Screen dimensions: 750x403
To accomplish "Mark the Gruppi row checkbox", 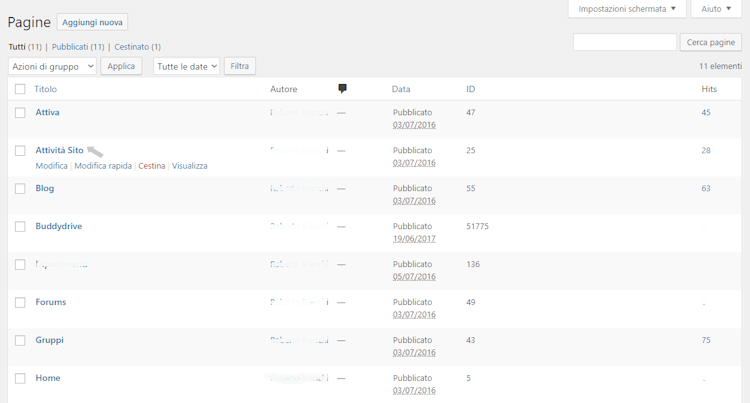I will coord(20,341).
